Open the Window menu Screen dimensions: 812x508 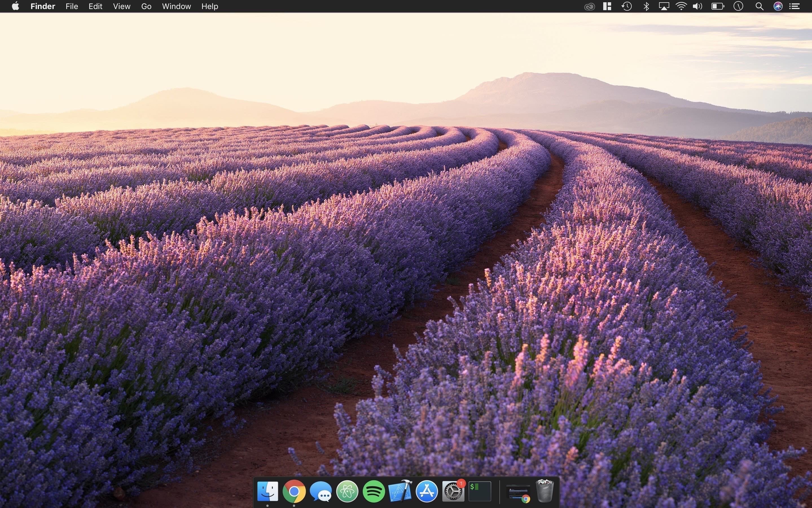pos(176,6)
